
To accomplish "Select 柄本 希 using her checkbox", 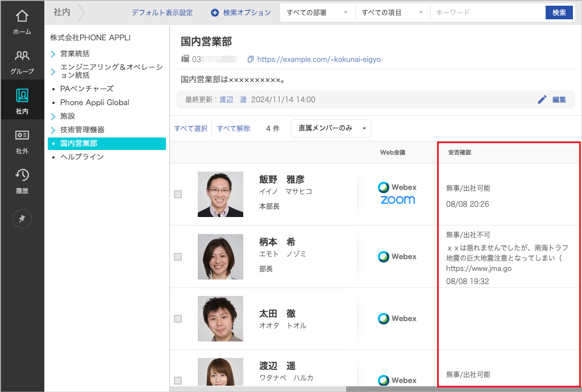I will tap(178, 256).
